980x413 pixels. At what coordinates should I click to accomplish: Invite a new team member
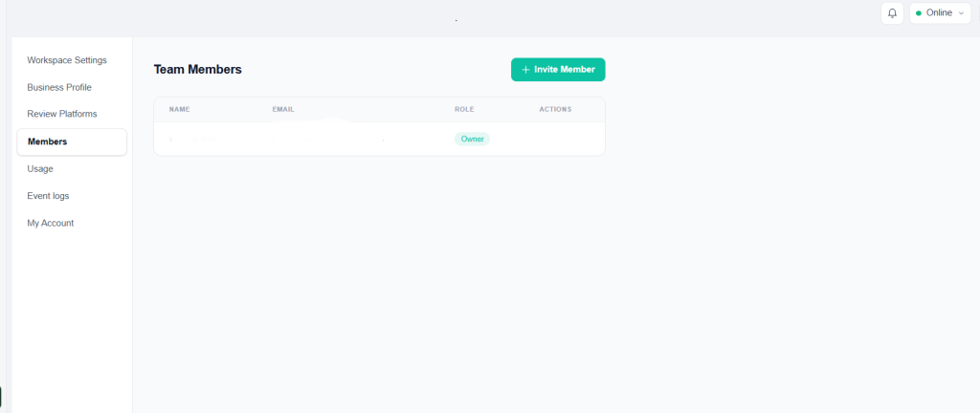click(558, 69)
